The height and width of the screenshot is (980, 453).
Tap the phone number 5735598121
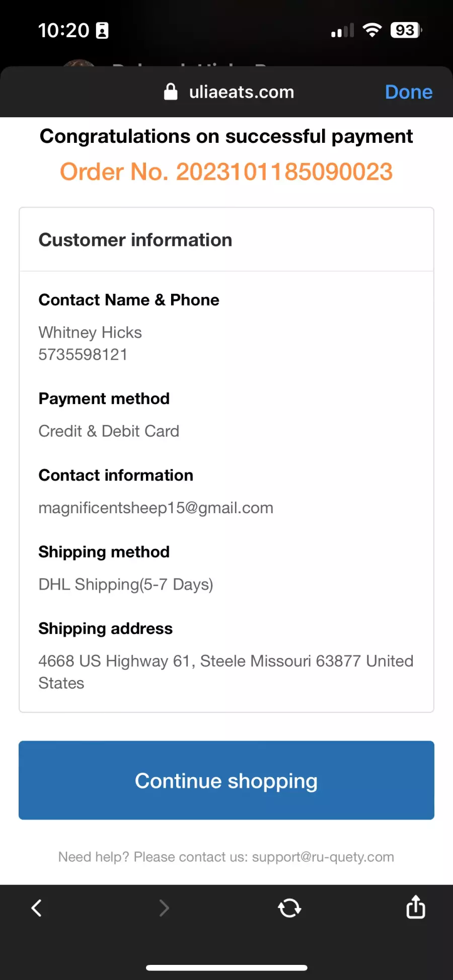tap(83, 355)
